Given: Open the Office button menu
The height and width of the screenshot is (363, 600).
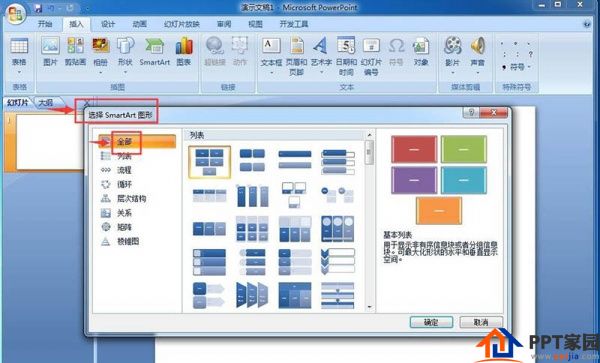Looking at the screenshot, I should coord(15,14).
